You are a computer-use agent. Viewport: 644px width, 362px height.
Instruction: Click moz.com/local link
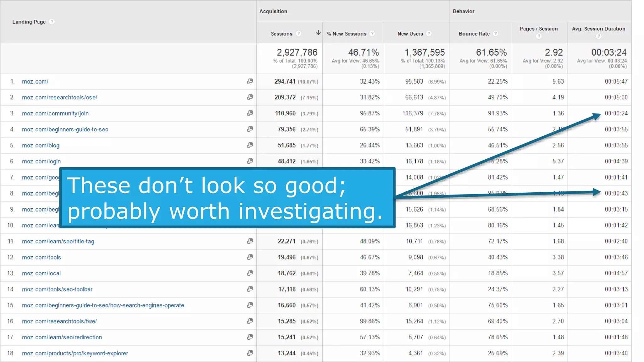pyautogui.click(x=41, y=273)
